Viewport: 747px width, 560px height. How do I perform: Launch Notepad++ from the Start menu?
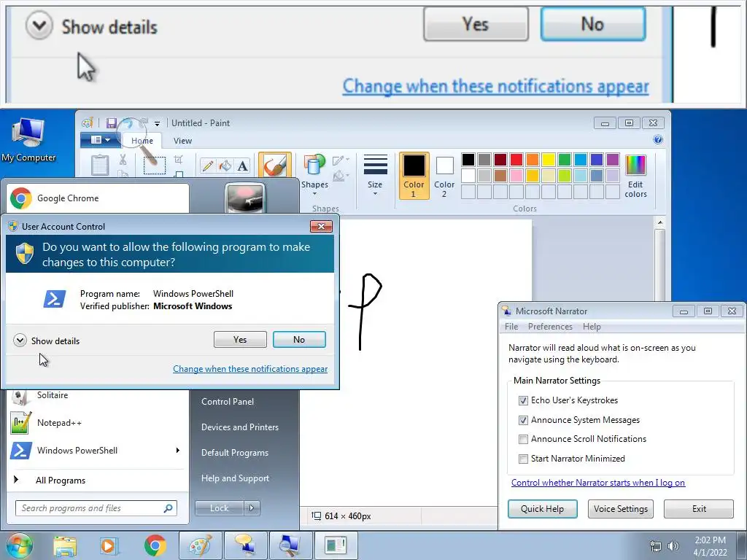[x=98, y=423]
